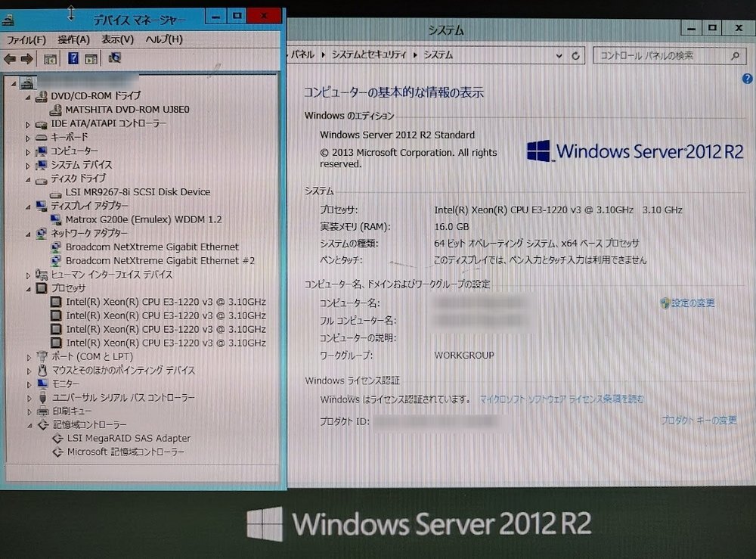Expand the IDE ATA/ATAPI コントローラー node
This screenshot has width=756, height=559.
[28, 125]
